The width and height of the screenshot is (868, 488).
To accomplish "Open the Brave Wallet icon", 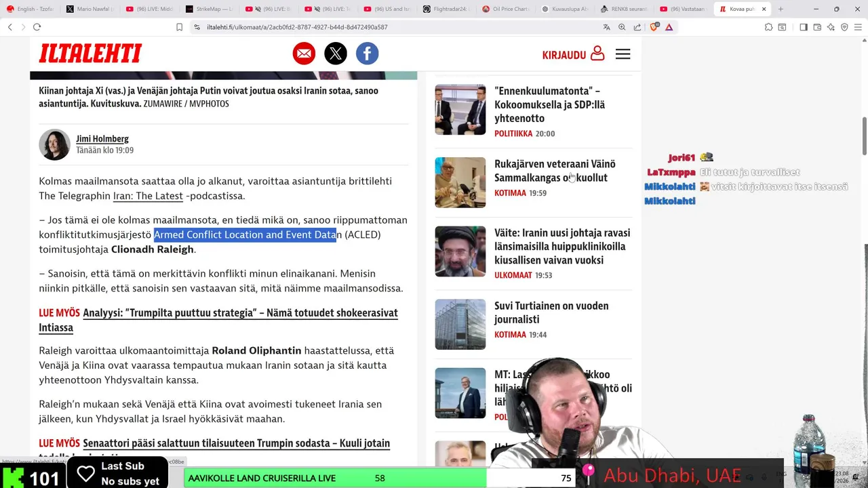I will pos(817,27).
